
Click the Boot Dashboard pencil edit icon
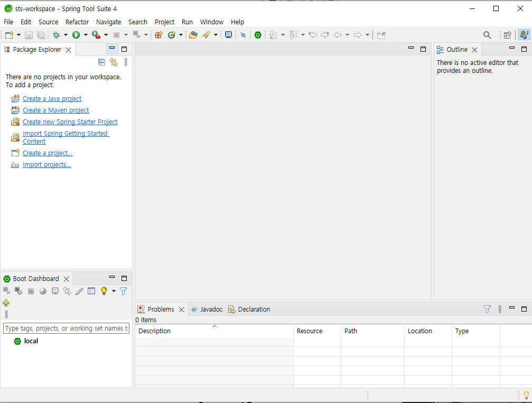click(x=79, y=291)
